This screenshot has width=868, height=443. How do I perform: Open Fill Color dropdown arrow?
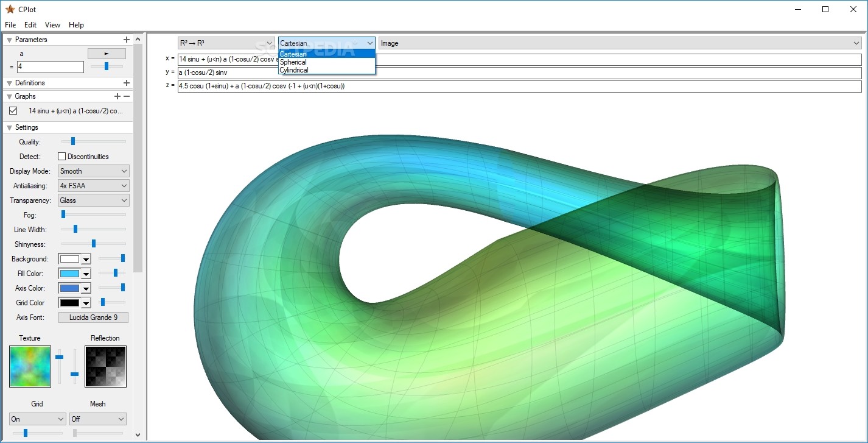coord(86,274)
